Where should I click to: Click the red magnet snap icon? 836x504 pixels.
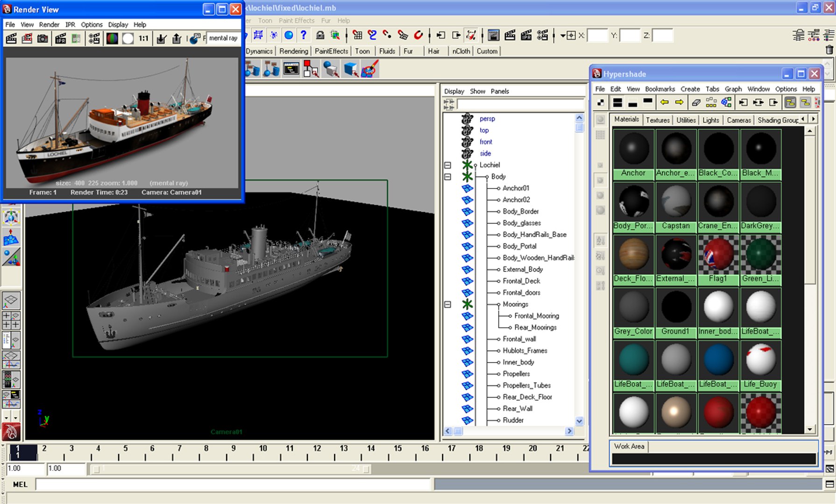tap(418, 35)
